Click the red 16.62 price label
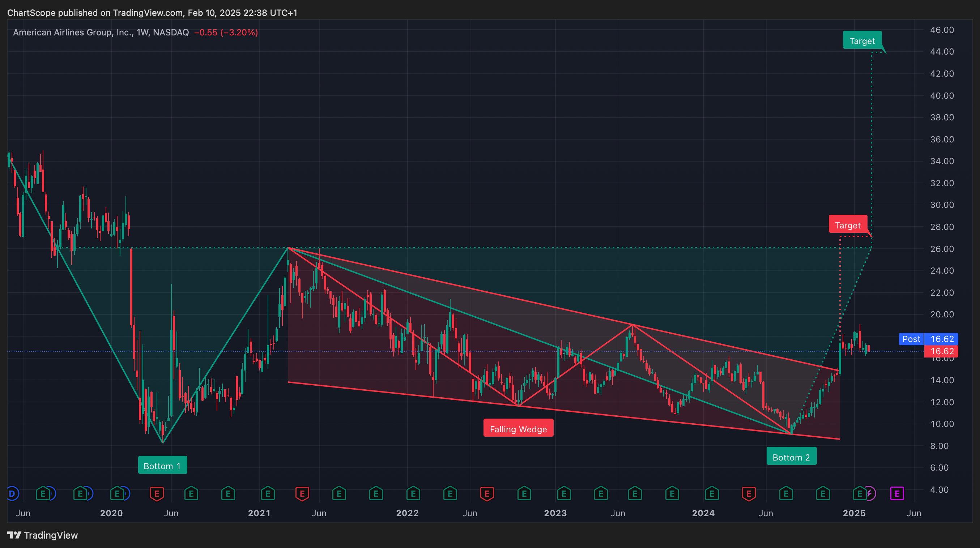980x548 pixels. point(941,351)
